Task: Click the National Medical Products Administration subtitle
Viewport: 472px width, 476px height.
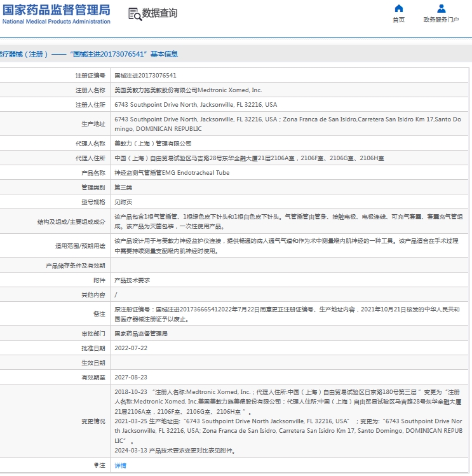Action: pyautogui.click(x=56, y=22)
